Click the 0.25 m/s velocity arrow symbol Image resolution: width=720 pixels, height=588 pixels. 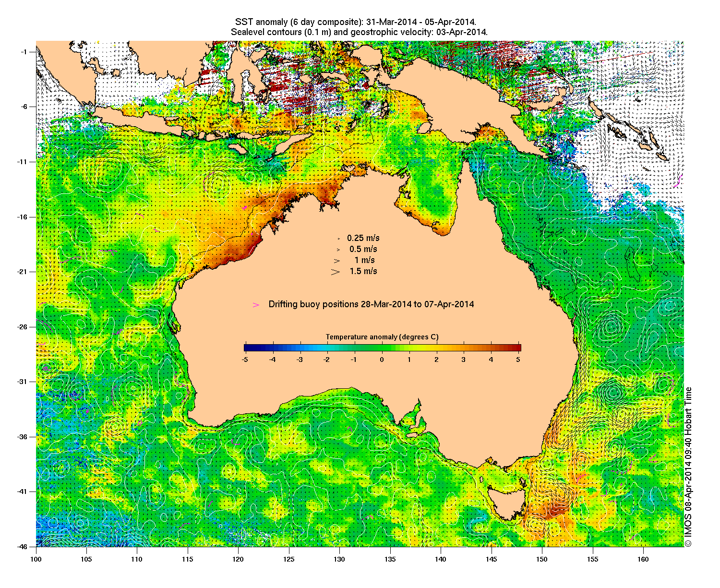(338, 239)
